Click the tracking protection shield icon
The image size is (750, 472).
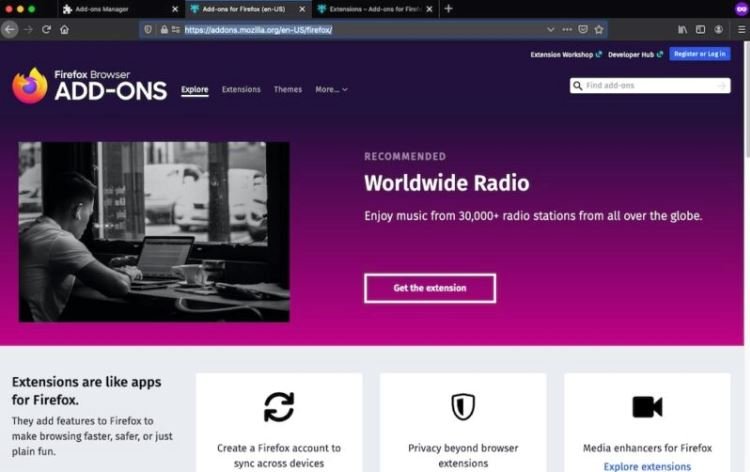[x=148, y=30]
